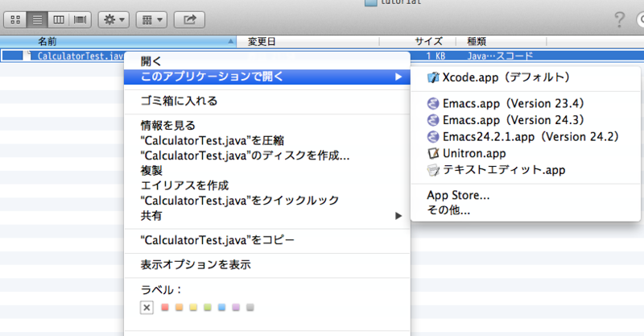This screenshot has height=336, width=644.
Task: Open with Unitron.app
Action: 526,153
